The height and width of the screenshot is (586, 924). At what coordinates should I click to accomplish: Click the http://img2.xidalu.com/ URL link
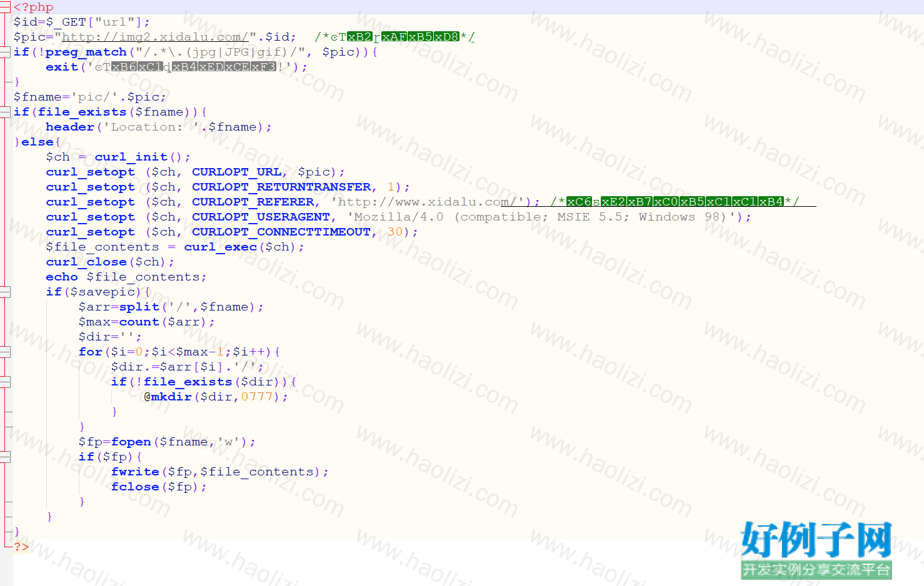155,37
